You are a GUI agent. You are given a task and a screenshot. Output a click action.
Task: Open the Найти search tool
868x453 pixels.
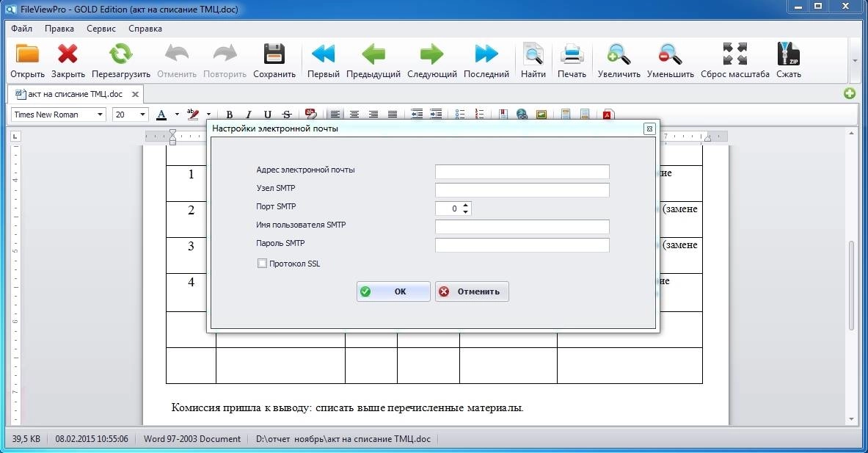(x=533, y=54)
